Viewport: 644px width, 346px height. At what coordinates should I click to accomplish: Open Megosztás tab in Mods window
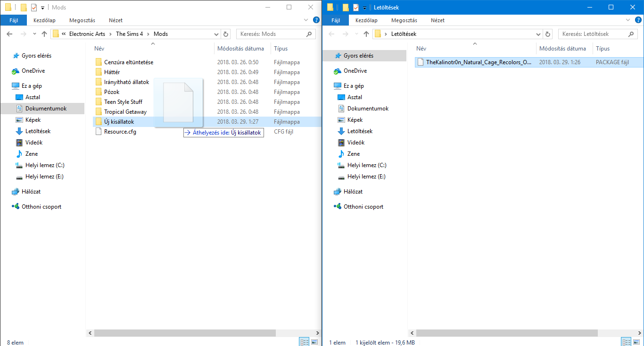coord(82,20)
